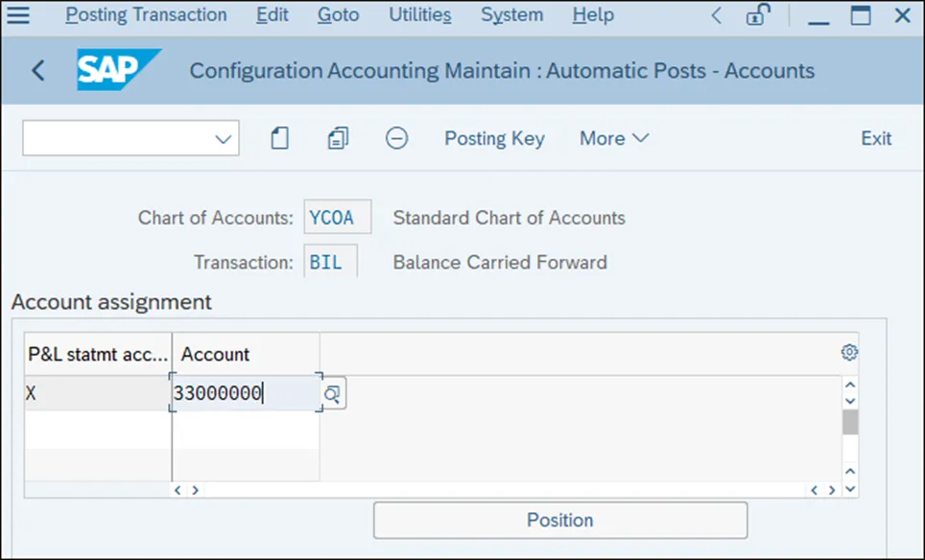Open search help for Account field
Image resolution: width=925 pixels, height=560 pixels.
pos(333,393)
